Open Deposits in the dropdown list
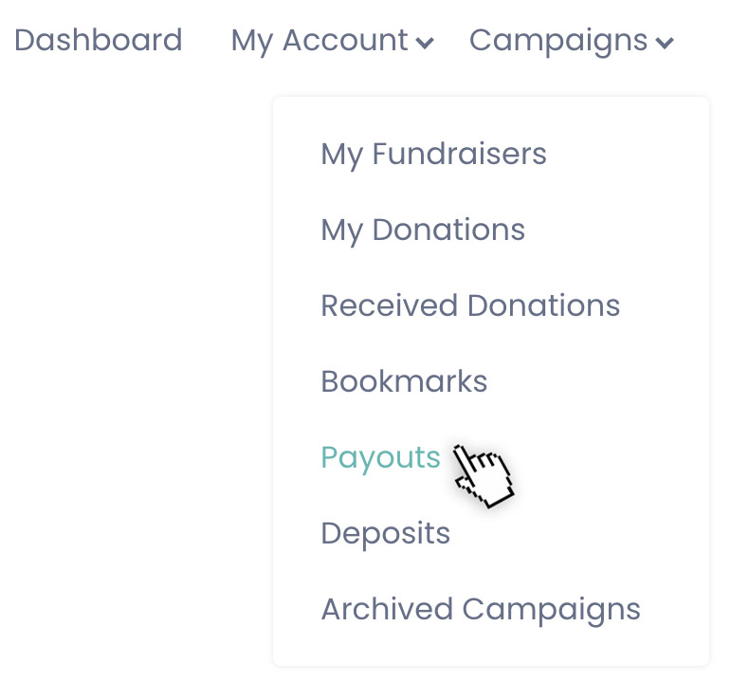This screenshot has width=749, height=700. tap(386, 534)
